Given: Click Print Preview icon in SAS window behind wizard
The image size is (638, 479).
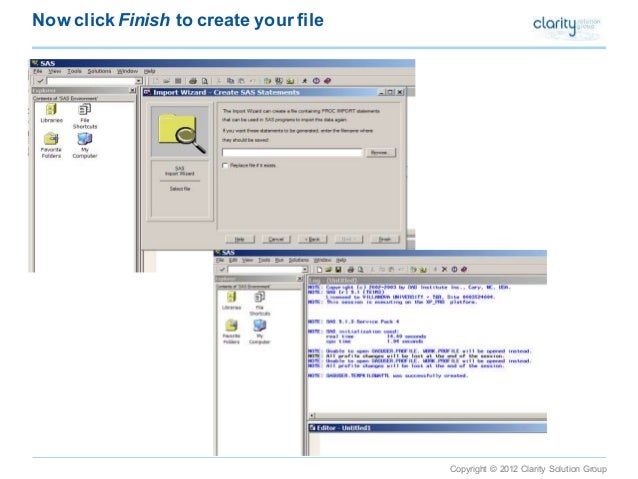Looking at the screenshot, I should pyautogui.click(x=205, y=81).
